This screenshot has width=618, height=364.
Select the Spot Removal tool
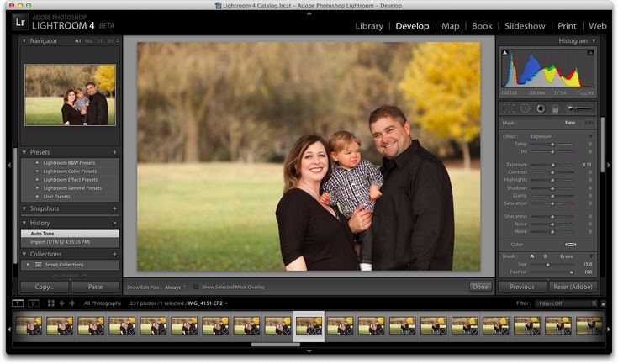526,108
